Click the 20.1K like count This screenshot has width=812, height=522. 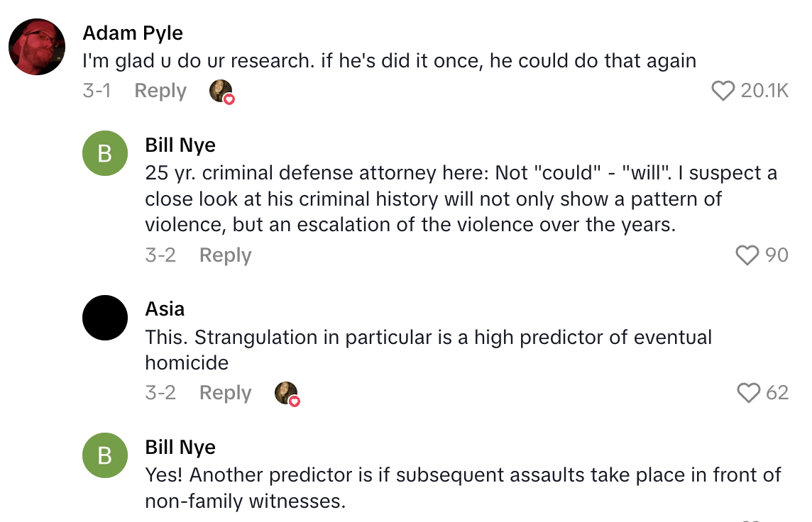tap(764, 91)
